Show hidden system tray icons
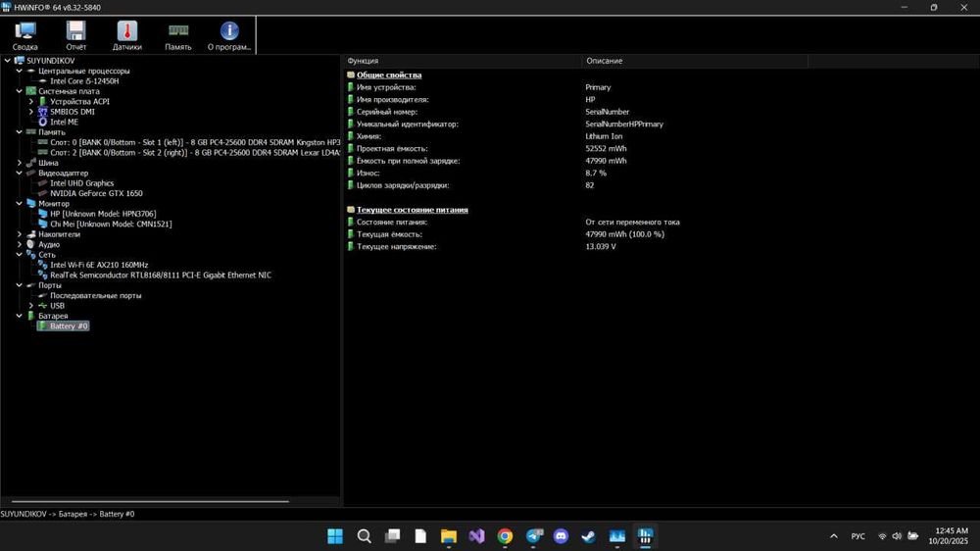The width and height of the screenshot is (980, 551). coord(834,536)
